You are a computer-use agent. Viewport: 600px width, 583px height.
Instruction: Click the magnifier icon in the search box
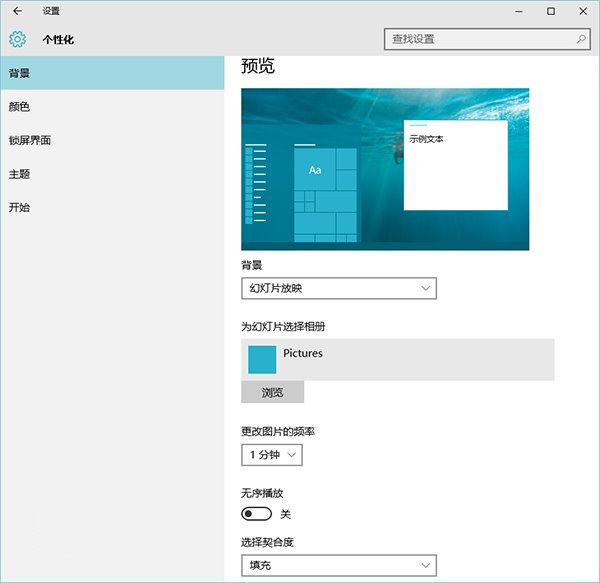pos(581,39)
